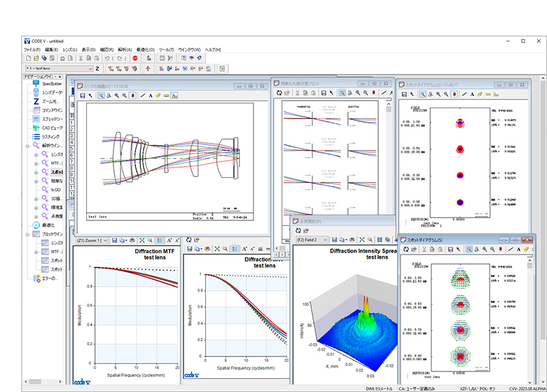Click the text A tool in lens drawing window
Image resolution: width=547 pixels, height=392 pixels.
(x=150, y=96)
